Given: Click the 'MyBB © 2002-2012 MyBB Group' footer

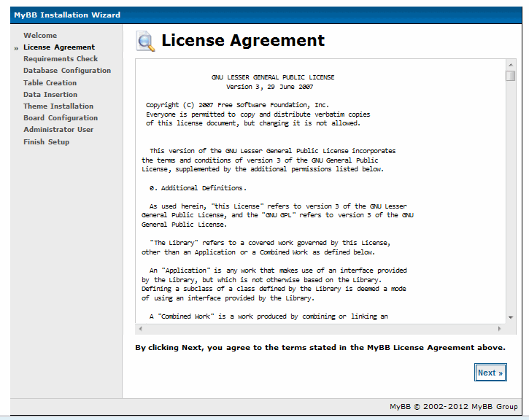Looking at the screenshot, I should click(x=453, y=407).
